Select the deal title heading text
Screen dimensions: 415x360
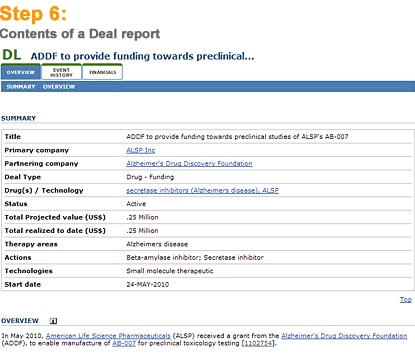pyautogui.click(x=142, y=56)
